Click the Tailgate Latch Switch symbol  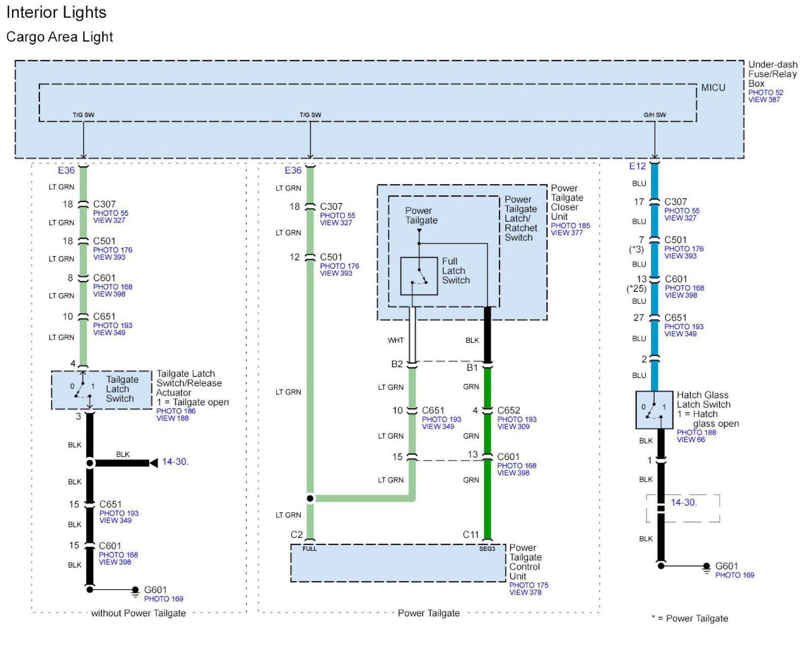82,389
